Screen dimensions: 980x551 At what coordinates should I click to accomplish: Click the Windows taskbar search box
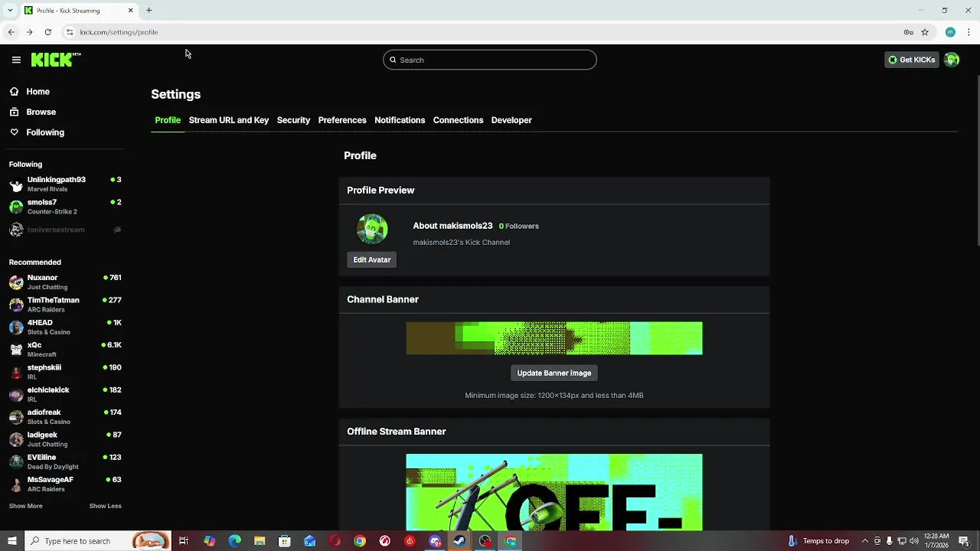point(98,541)
